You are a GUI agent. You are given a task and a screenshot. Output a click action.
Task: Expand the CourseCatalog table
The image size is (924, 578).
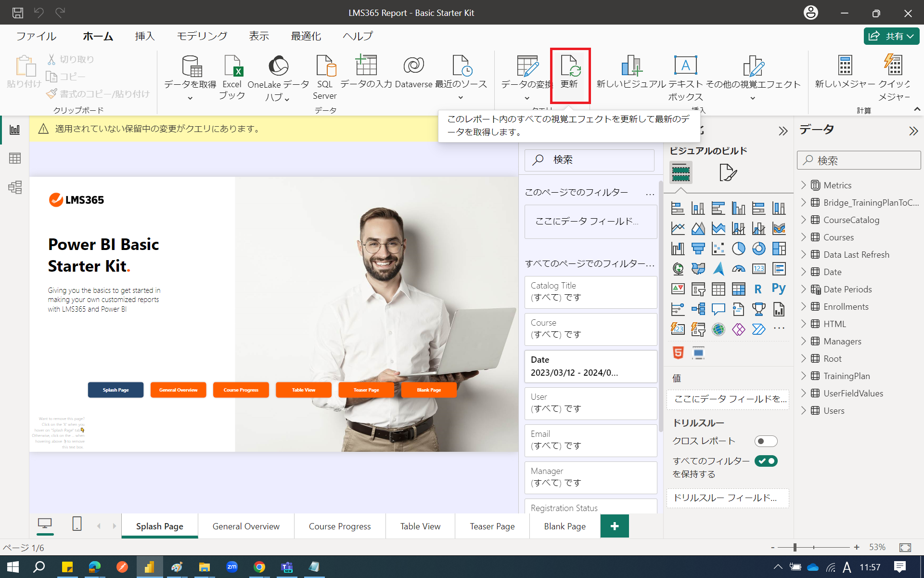pyautogui.click(x=803, y=220)
